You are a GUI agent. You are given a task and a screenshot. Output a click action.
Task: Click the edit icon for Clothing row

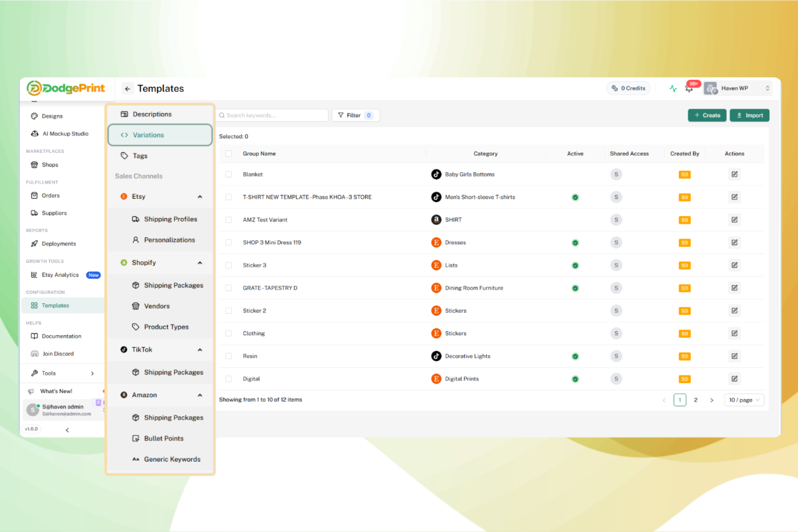point(734,333)
